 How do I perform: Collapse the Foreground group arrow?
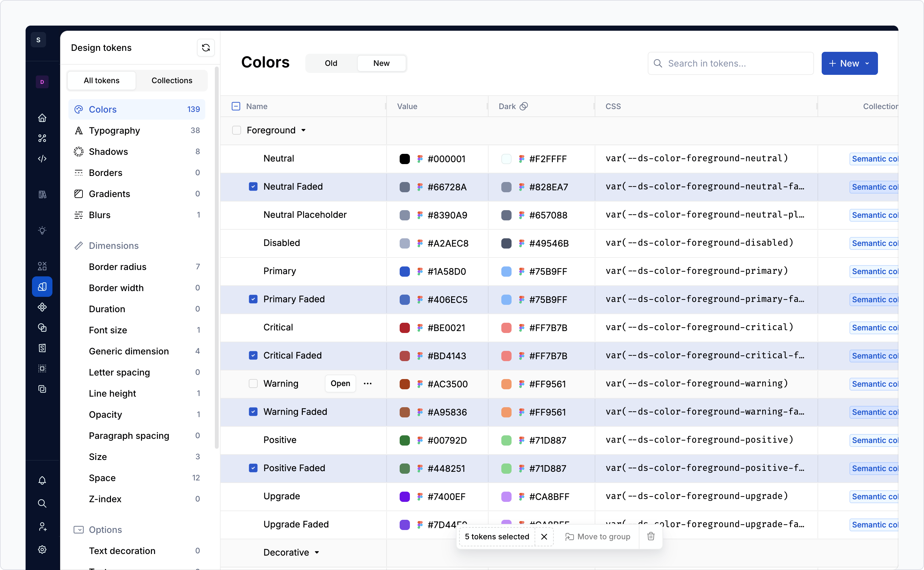pos(303,131)
